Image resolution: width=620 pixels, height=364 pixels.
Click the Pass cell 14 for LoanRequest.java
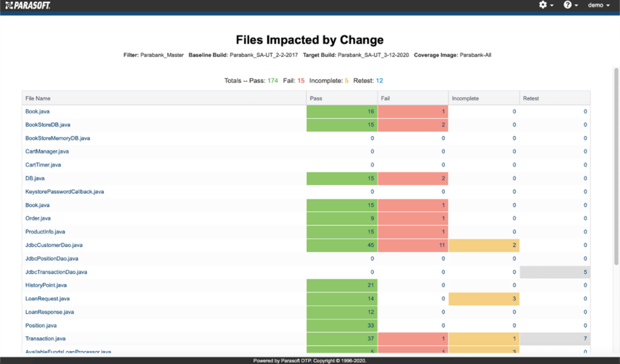pyautogui.click(x=341, y=299)
